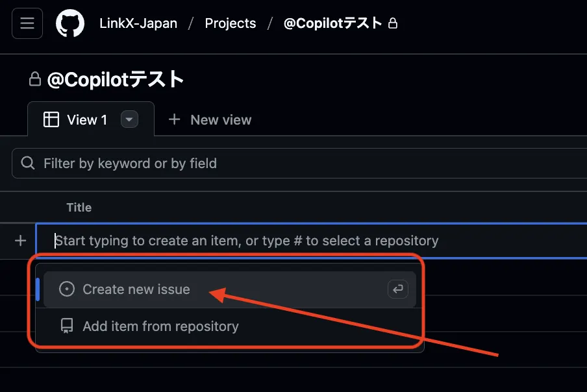Click the plus icon to add an item
This screenshot has height=392, width=587.
tap(19, 240)
